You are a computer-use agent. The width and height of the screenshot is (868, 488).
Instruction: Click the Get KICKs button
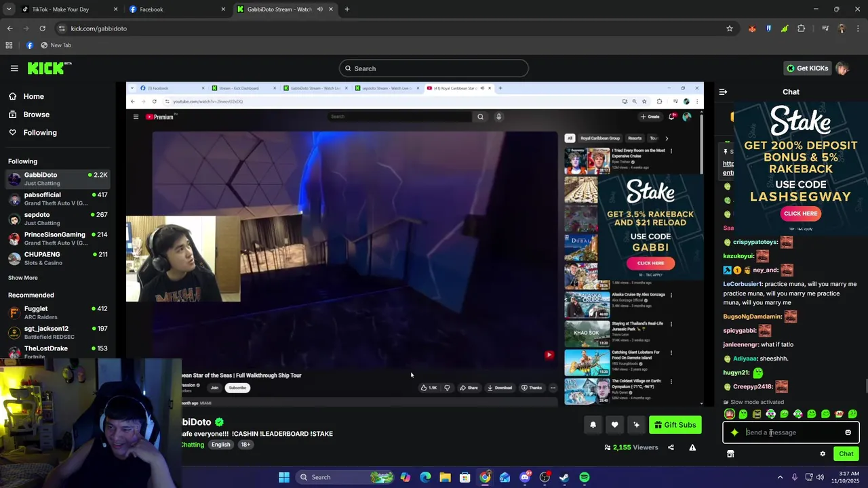tap(807, 68)
